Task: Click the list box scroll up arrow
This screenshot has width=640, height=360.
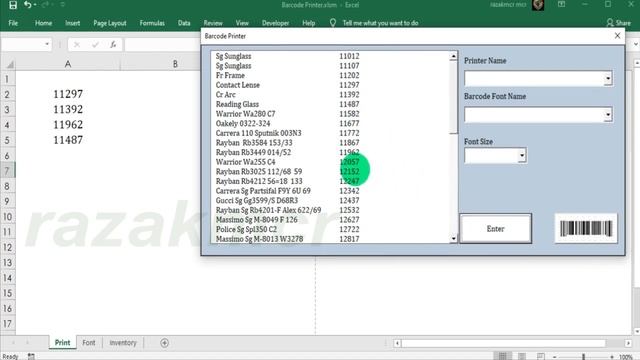Action: (453, 56)
